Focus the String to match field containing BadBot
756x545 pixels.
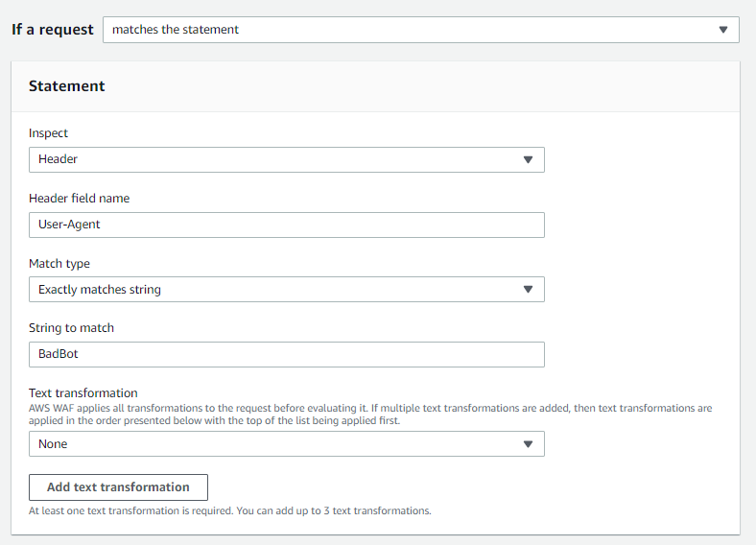coord(286,354)
